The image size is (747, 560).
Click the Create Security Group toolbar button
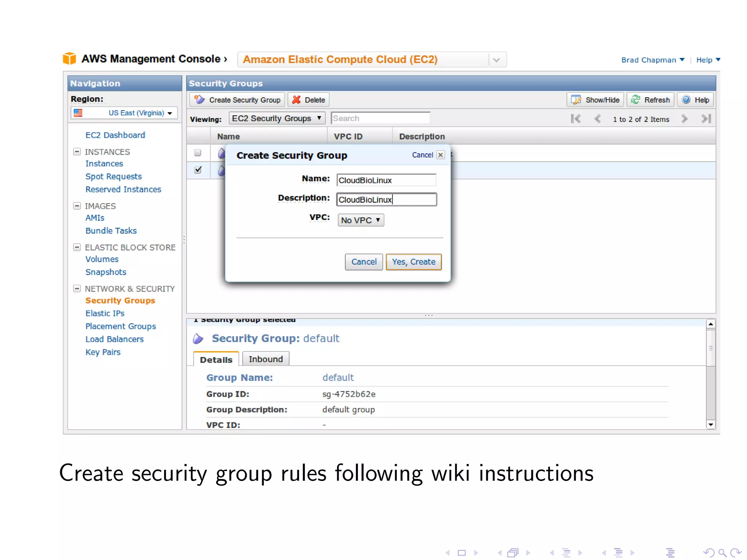[237, 100]
